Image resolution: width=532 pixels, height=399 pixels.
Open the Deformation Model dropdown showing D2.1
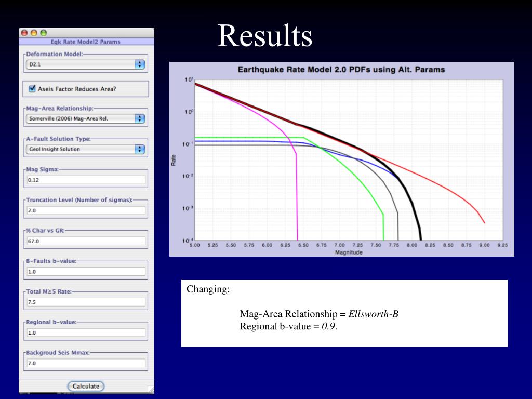tap(86, 64)
